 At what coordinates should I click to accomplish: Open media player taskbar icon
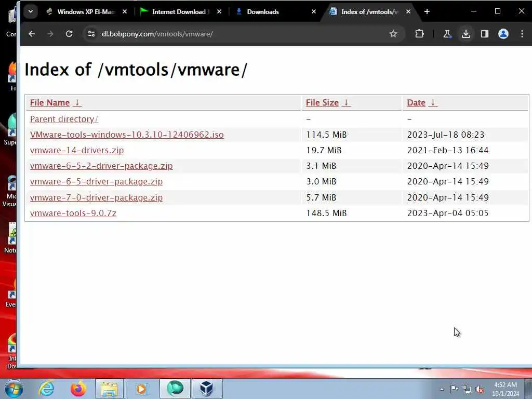(x=141, y=389)
